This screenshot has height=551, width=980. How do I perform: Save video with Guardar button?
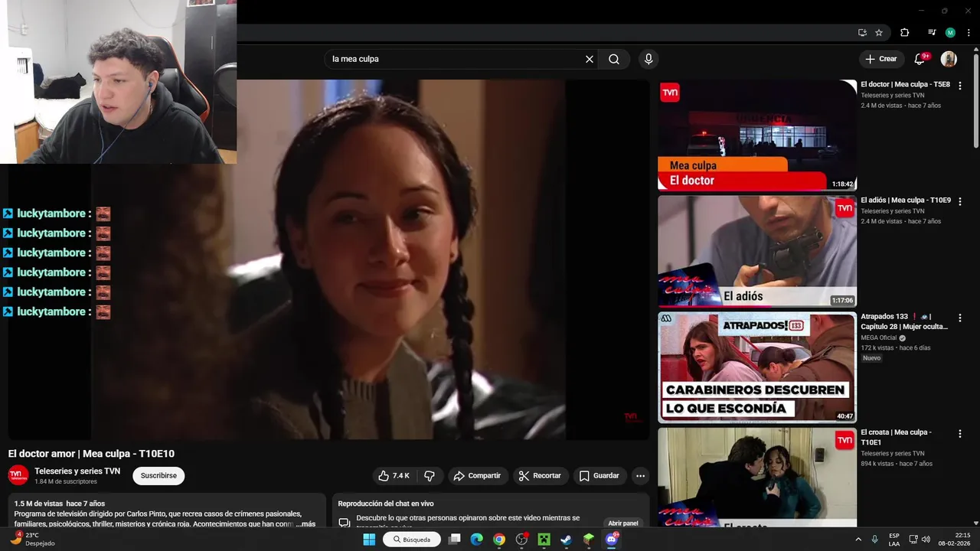point(599,476)
